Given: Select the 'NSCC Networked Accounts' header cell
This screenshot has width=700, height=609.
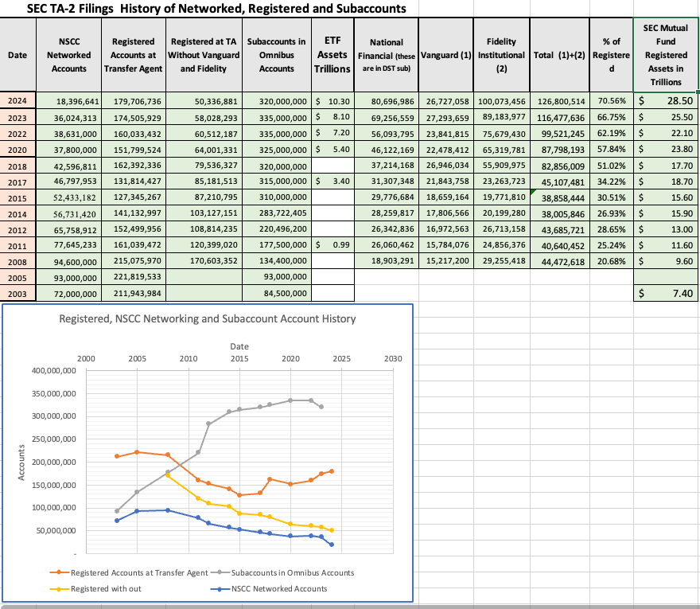Looking at the screenshot, I should [x=68, y=55].
